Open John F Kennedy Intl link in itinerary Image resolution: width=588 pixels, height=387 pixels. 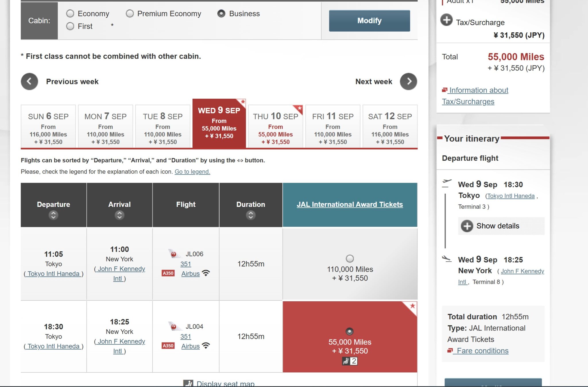(501, 277)
